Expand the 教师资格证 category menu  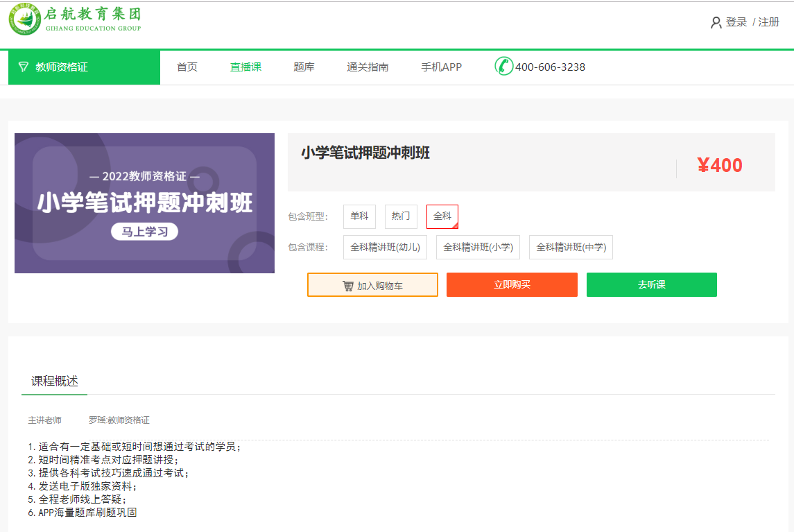[62, 67]
